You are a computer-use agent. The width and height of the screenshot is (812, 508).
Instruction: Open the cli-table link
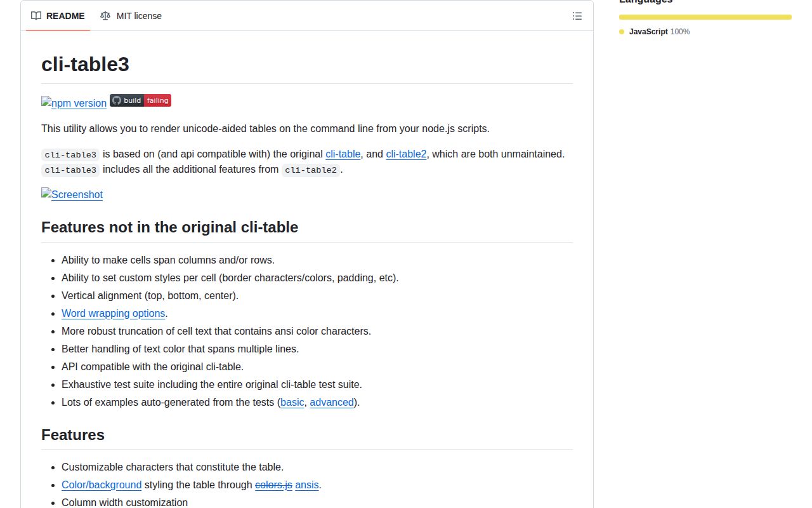(x=343, y=154)
